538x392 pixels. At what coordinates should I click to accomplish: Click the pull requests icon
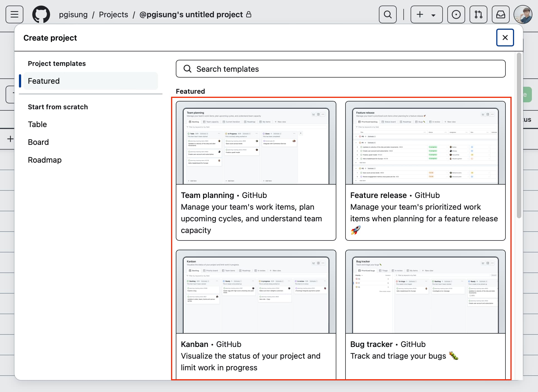[478, 15]
